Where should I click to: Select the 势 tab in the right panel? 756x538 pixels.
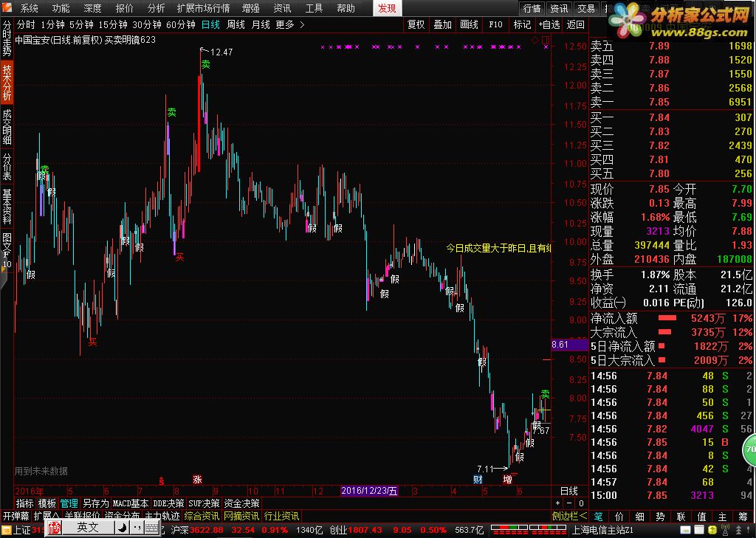coord(661,517)
